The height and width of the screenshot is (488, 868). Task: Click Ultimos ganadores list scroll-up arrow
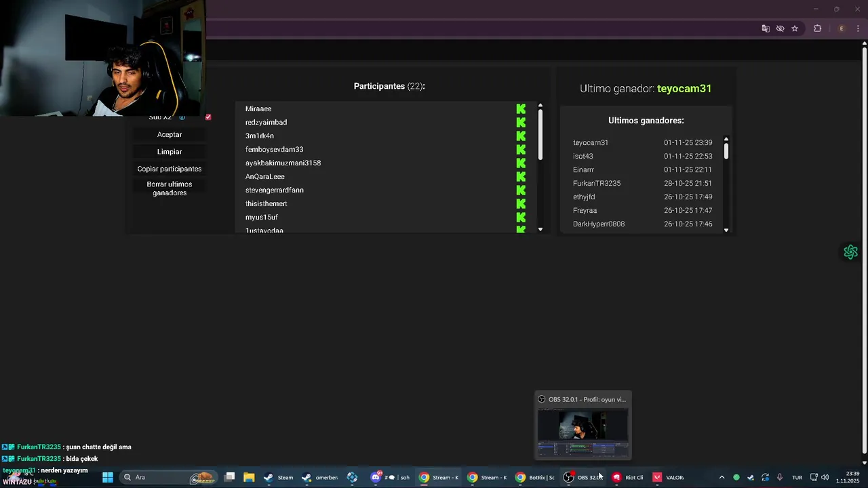(x=726, y=139)
